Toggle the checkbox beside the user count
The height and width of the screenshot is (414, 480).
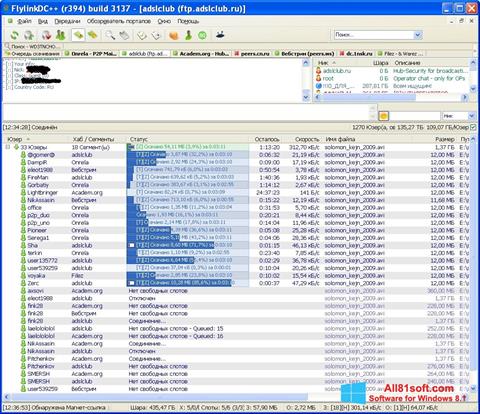point(473,127)
